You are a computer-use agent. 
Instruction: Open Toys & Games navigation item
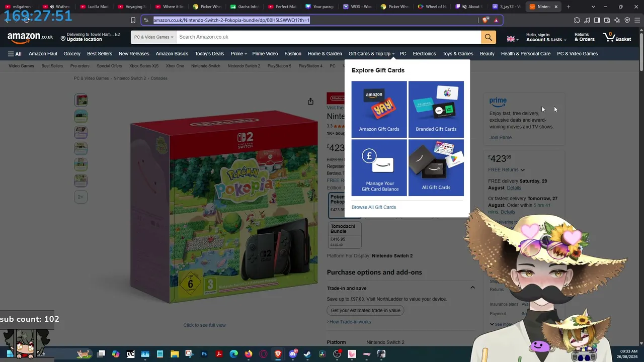(457, 54)
